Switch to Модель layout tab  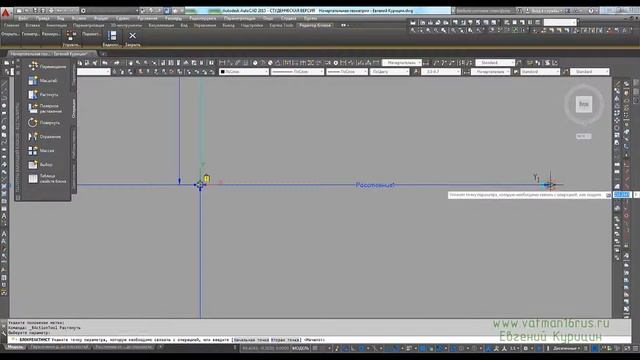(x=15, y=347)
